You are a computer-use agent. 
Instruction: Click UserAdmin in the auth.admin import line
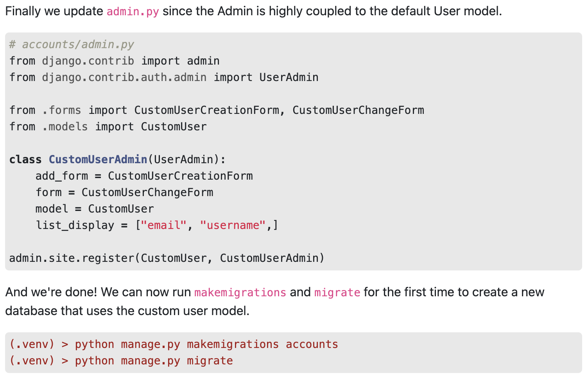click(289, 77)
